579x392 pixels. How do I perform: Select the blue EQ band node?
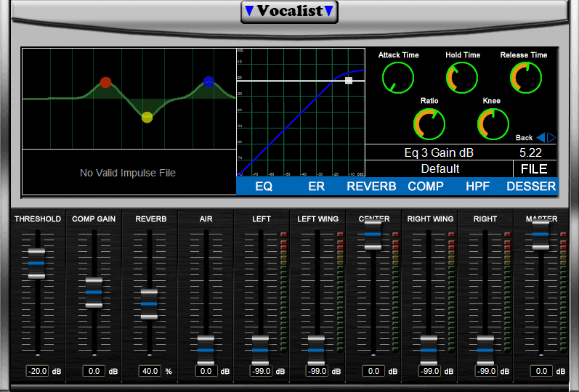[209, 82]
